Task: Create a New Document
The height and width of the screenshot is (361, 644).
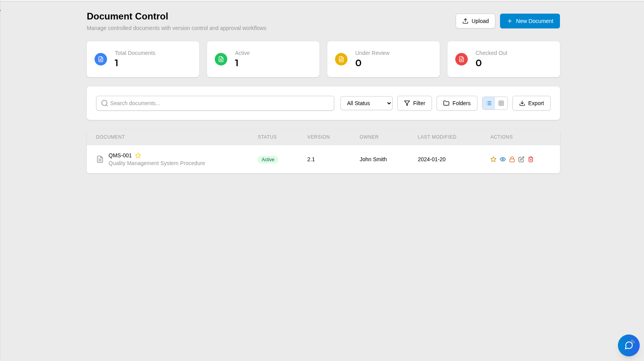Action: point(530,21)
